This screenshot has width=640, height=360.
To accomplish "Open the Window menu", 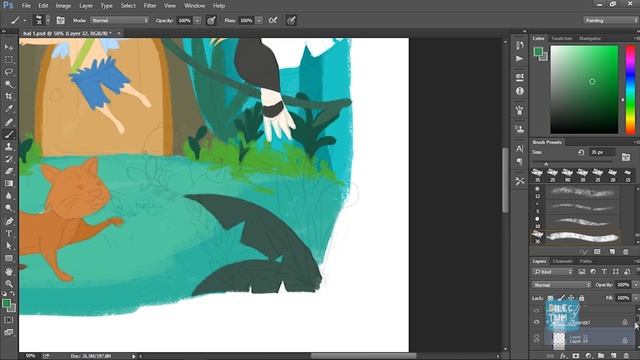I will 194,6.
